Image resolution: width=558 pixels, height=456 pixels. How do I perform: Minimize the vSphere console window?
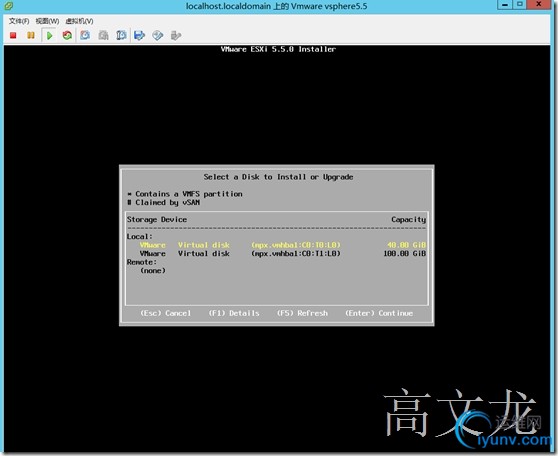[505, 5]
